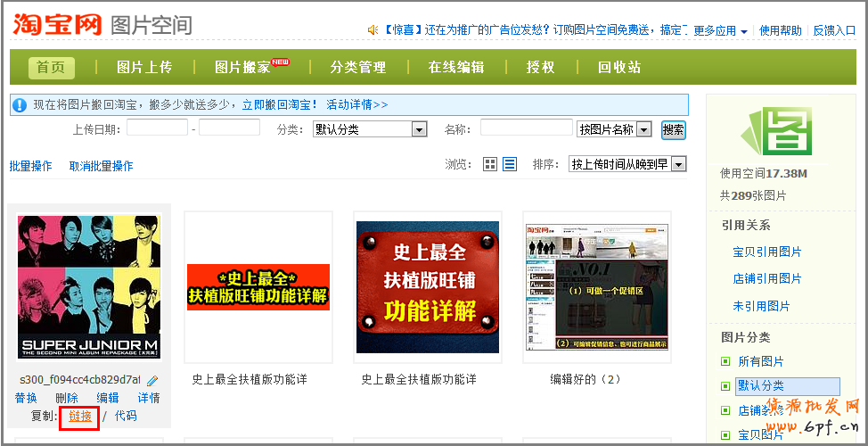Go to the 回收站 tab
Screen dimensions: 868x446
click(x=619, y=67)
